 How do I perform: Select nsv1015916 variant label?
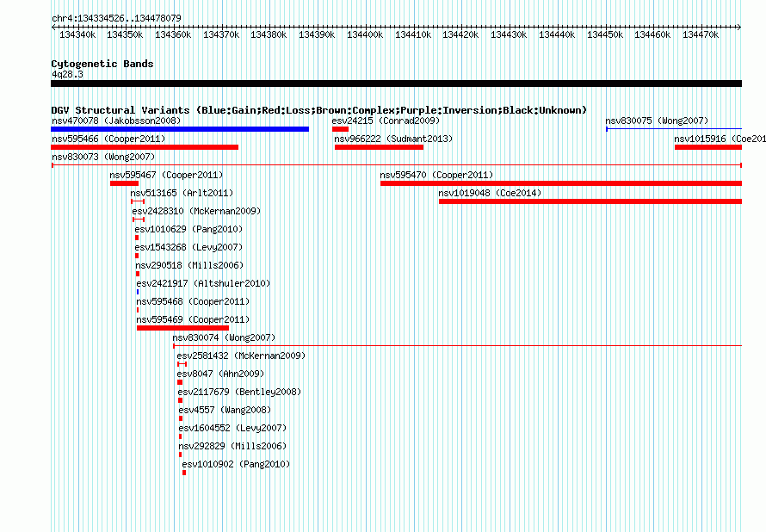click(720, 139)
